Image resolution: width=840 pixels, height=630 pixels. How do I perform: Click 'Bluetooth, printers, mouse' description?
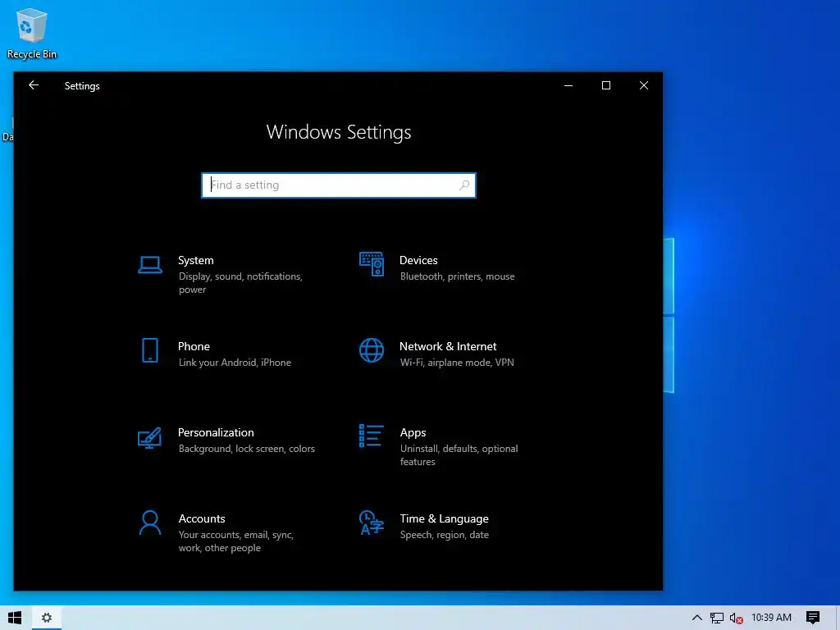click(458, 276)
